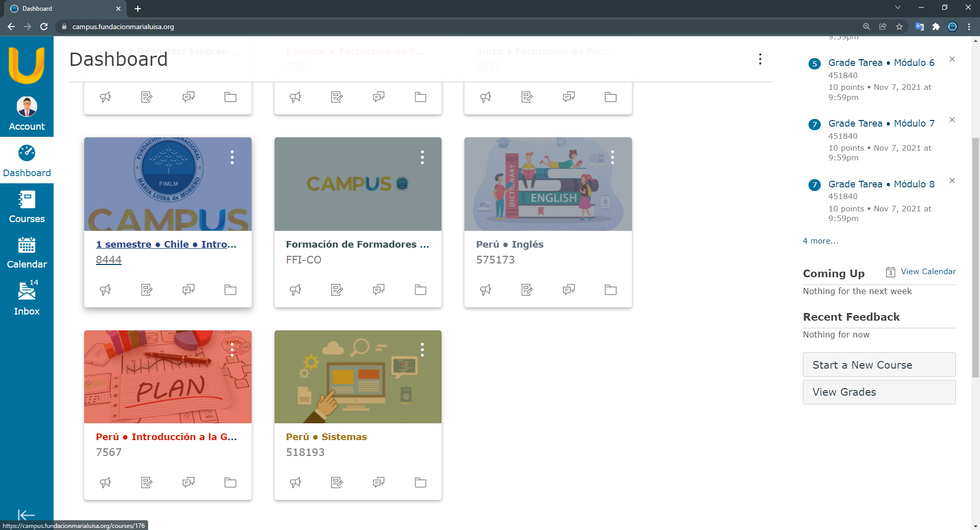Dismiss Grade Tarea Módulo 8 to-do item

click(952, 181)
